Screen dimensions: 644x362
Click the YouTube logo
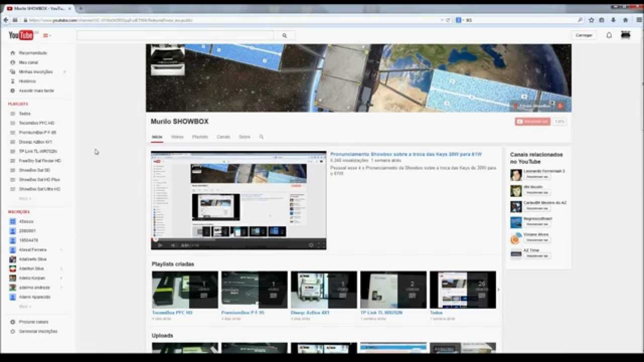(x=21, y=35)
